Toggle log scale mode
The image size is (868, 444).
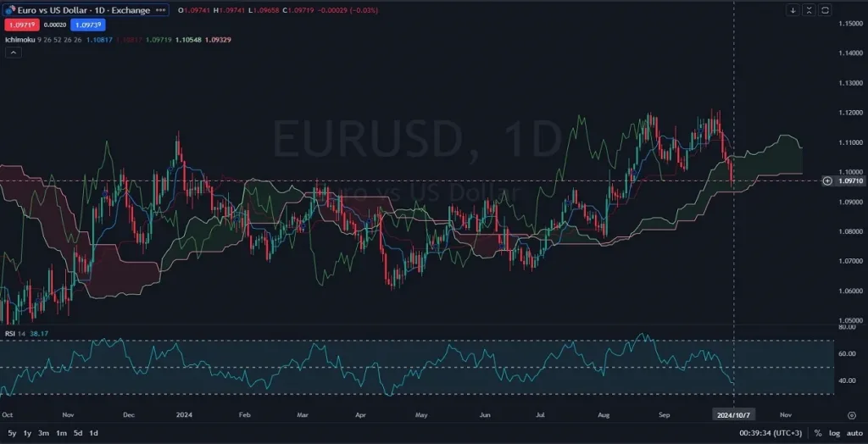tap(834, 433)
